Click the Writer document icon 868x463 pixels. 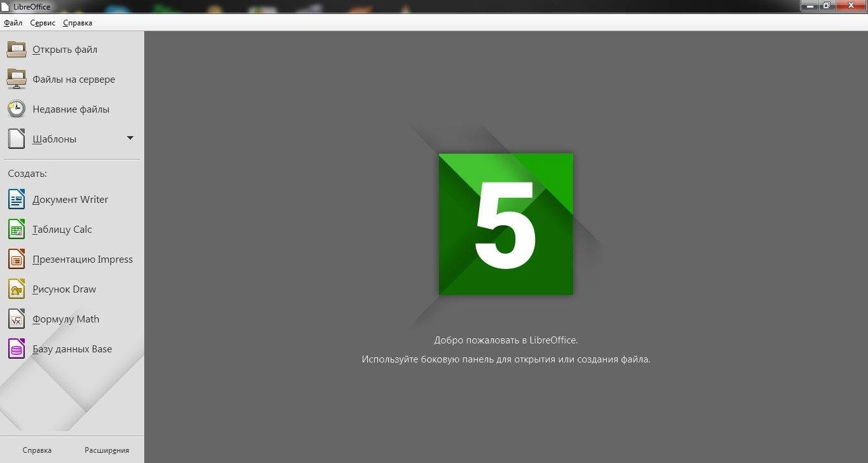coord(17,200)
